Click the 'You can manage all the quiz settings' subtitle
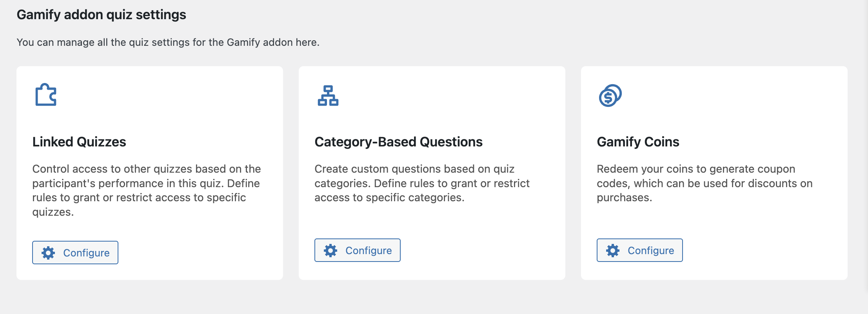The width and height of the screenshot is (868, 314). (168, 42)
